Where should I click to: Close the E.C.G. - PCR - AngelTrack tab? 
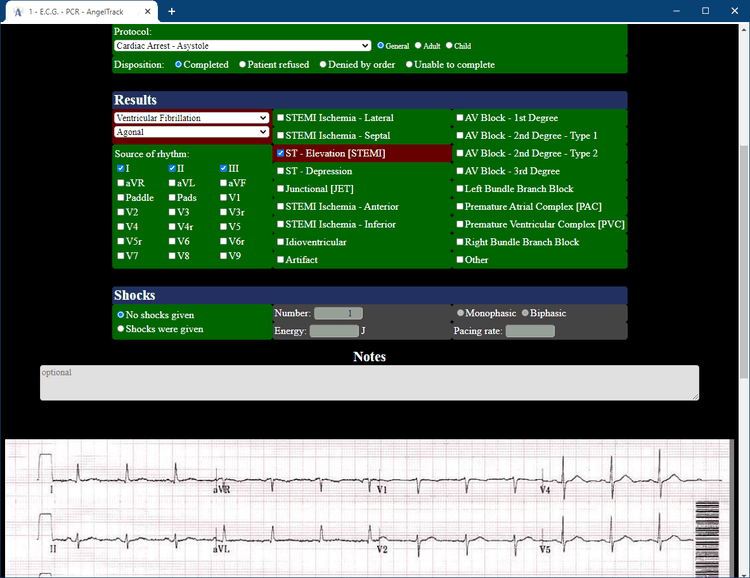point(148,11)
